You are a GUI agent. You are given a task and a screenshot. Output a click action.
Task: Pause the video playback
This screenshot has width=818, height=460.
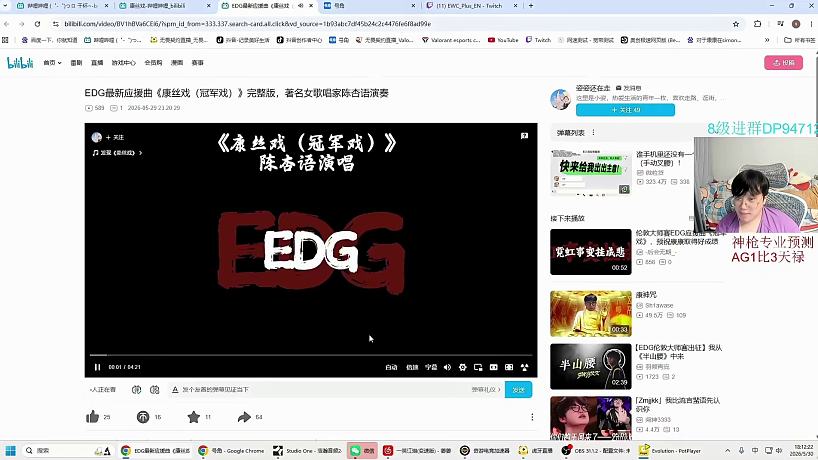coord(97,367)
